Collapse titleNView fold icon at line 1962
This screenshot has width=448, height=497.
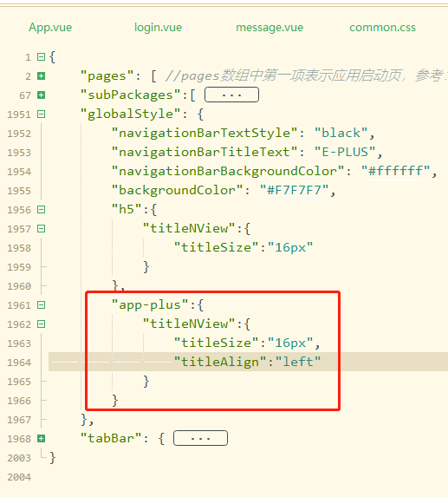[x=41, y=324]
